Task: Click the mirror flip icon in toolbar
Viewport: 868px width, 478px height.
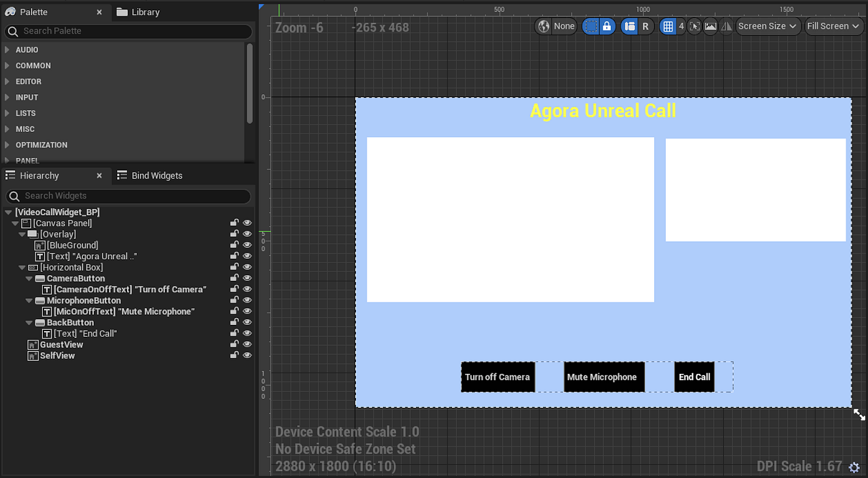Action: click(726, 26)
